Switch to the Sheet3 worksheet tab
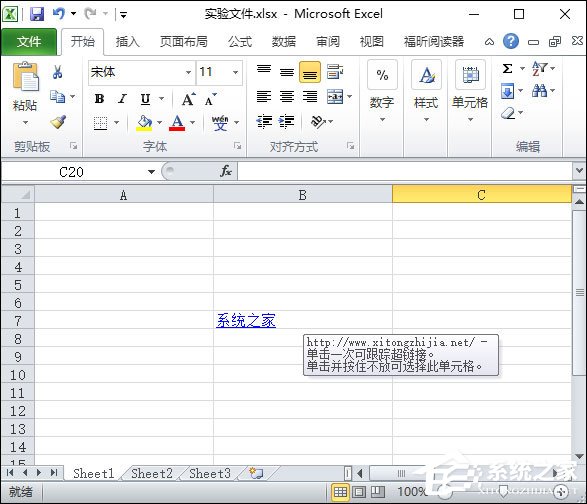This screenshot has width=587, height=504. coord(210,473)
